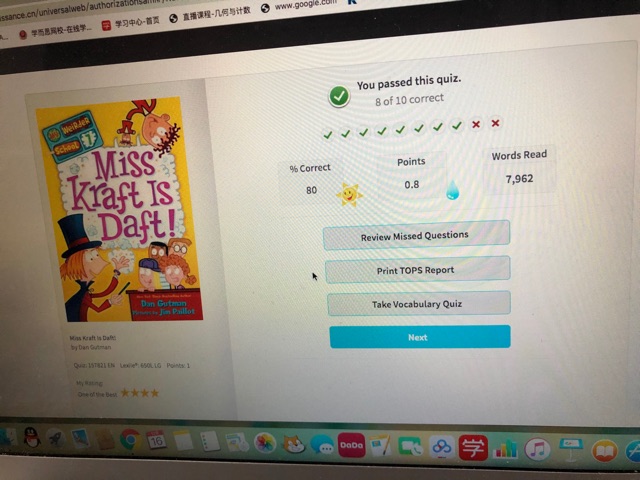Viewport: 640px width, 480px height.
Task: Open the pink DaDa app icon
Action: 351,445
